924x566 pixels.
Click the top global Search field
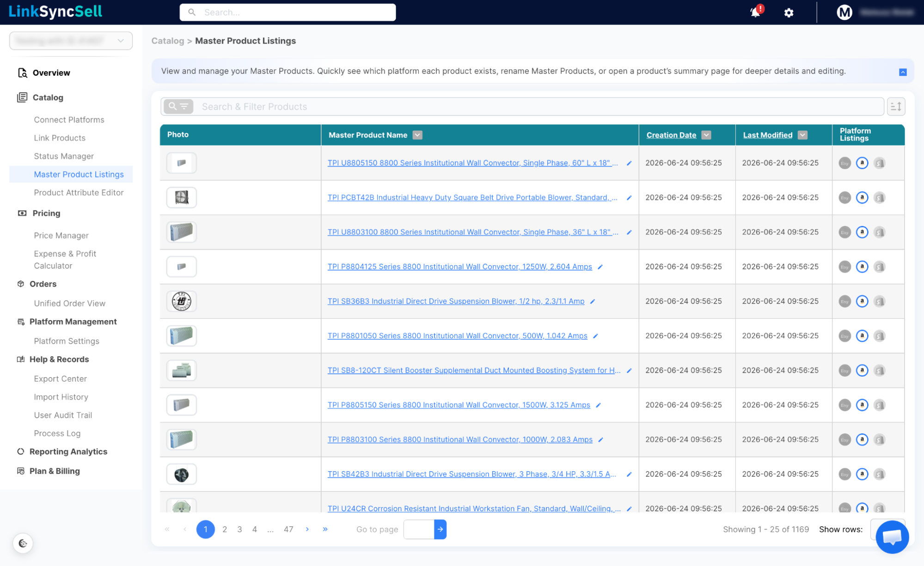[288, 12]
